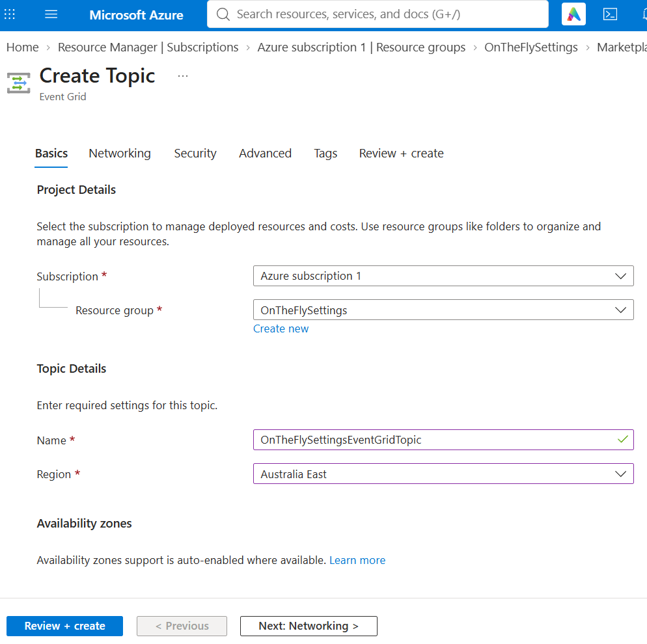Go to Home breadcrumb
Image resolution: width=647 pixels, height=644 pixels.
tap(23, 47)
